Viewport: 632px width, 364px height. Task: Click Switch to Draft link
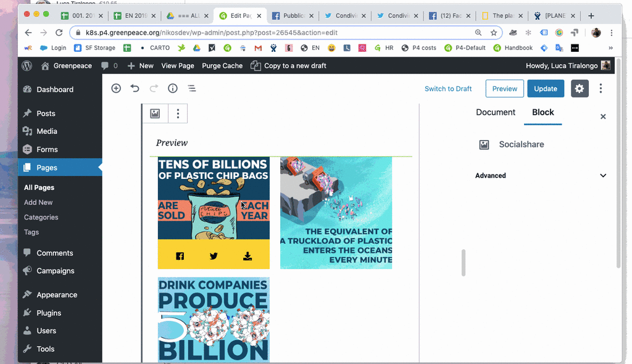point(448,89)
